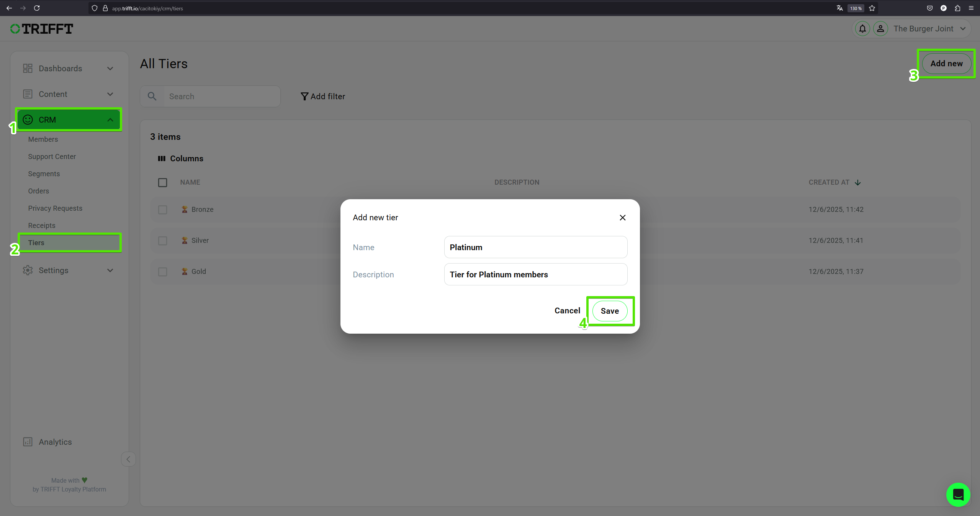Viewport: 980px width, 516px height.
Task: Click the Add filter funnel icon
Action: point(304,97)
